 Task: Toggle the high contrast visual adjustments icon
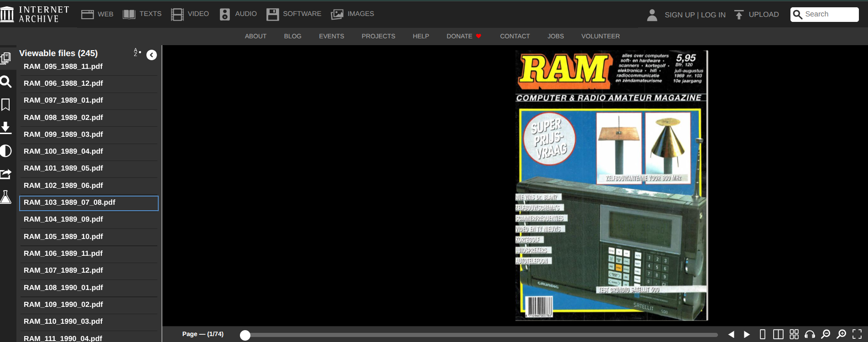(6, 151)
